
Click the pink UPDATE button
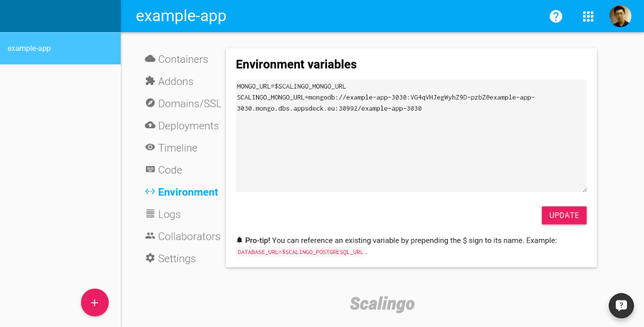point(564,215)
